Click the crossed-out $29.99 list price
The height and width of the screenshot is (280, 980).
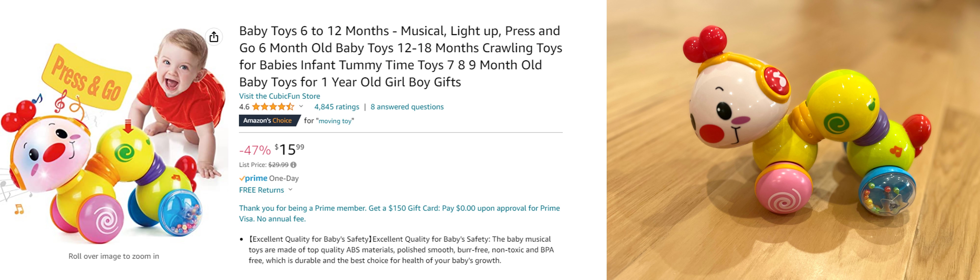pyautogui.click(x=278, y=165)
